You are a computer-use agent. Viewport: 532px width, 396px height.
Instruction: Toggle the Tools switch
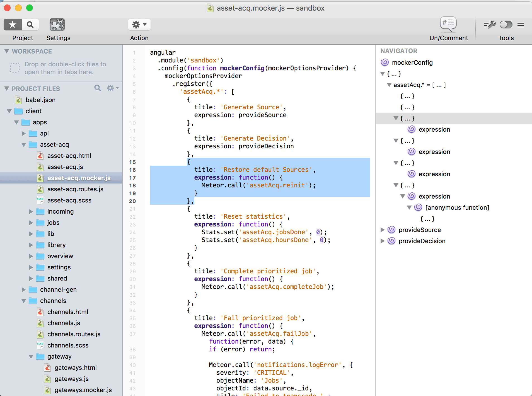click(506, 25)
